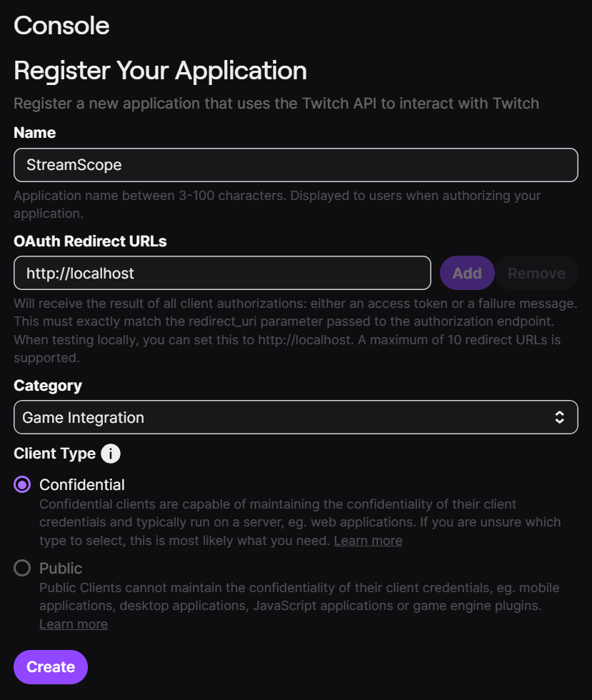Click the "Category" field label
This screenshot has width=592, height=700.
click(48, 386)
